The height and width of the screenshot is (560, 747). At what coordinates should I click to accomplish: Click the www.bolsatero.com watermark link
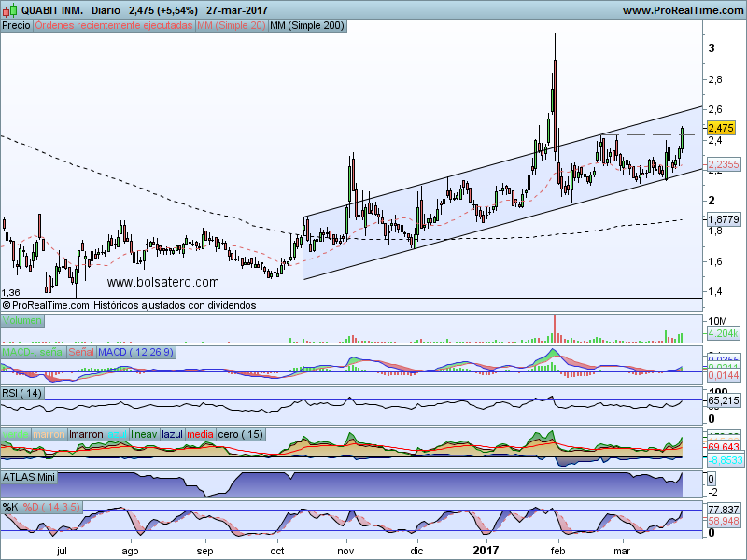[x=163, y=282]
